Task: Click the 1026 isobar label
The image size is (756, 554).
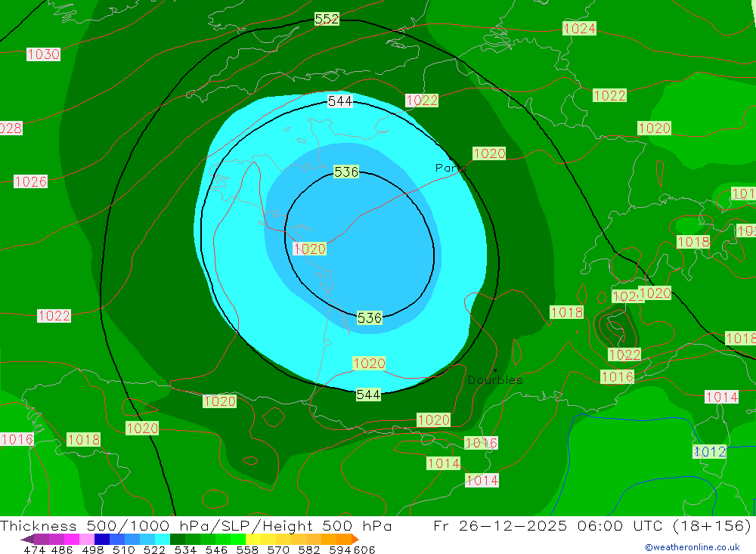Action: 30,181
